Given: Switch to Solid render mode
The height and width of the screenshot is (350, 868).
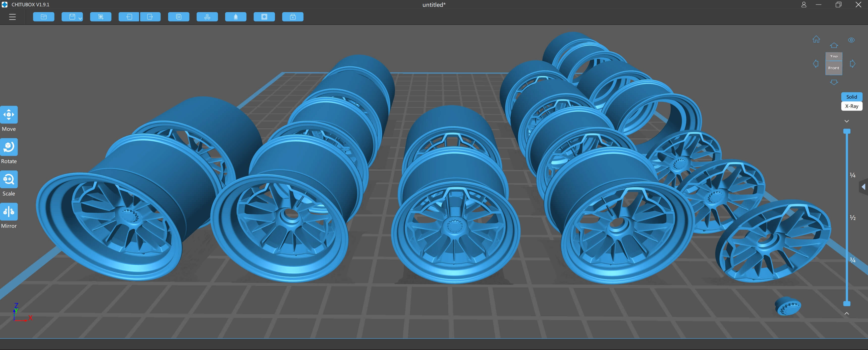Looking at the screenshot, I should pyautogui.click(x=852, y=97).
